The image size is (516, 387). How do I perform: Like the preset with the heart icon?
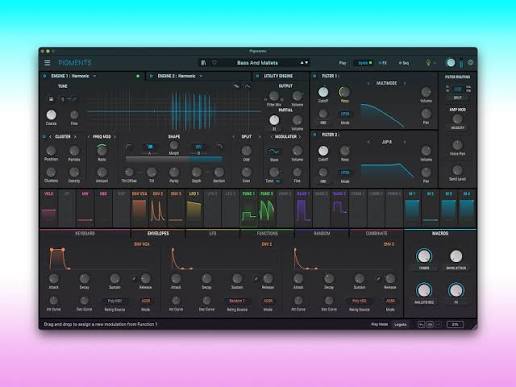click(x=214, y=63)
